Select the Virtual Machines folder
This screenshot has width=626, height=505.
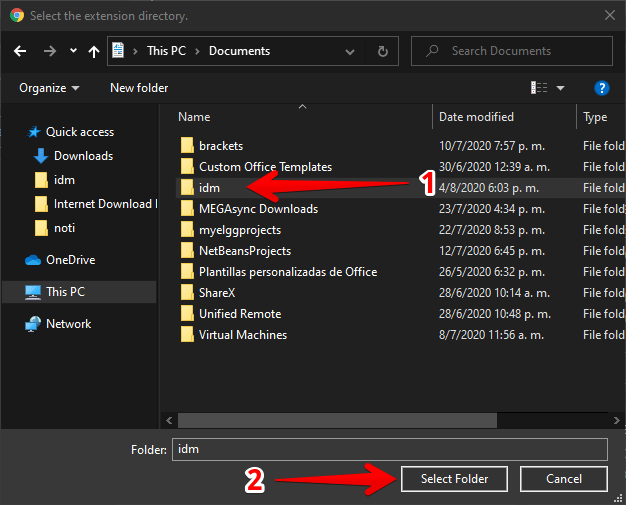243,335
